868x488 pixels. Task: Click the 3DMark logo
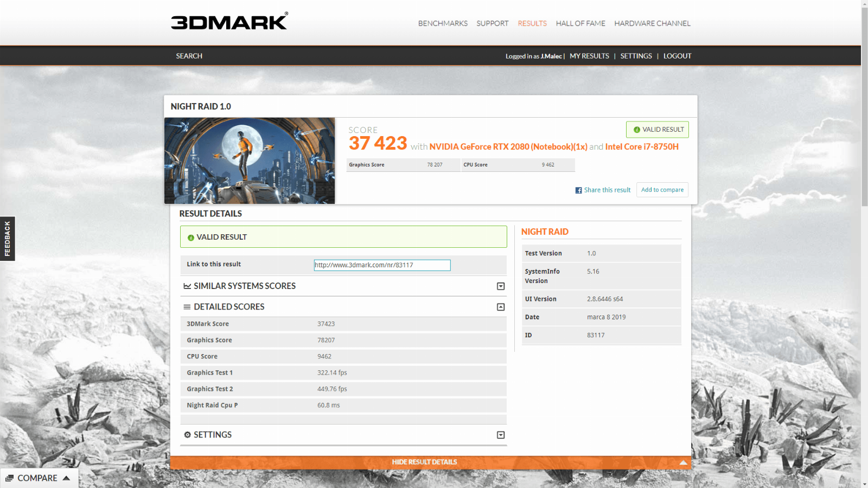coord(229,21)
